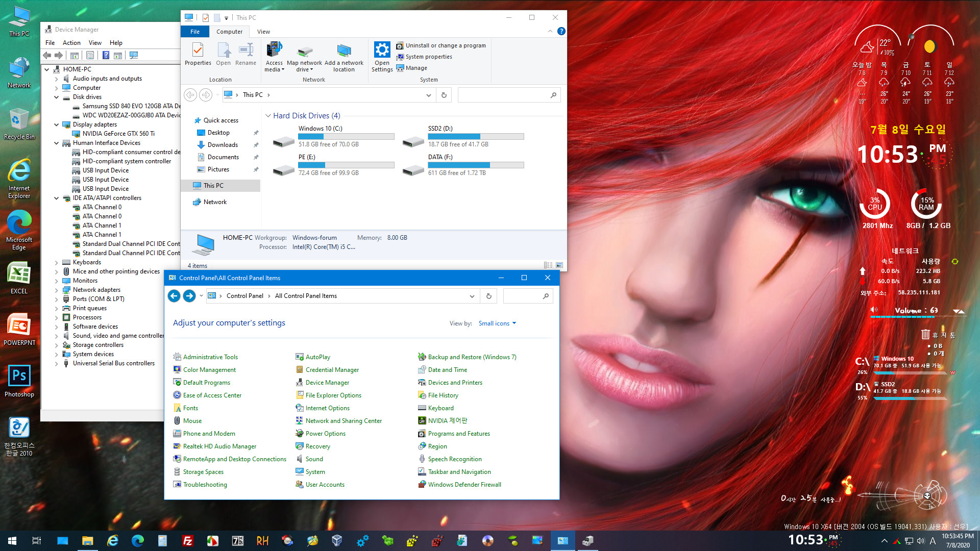Image resolution: width=980 pixels, height=551 pixels.
Task: Click the Windows 10 (C:) drive usage bar
Action: pyautogui.click(x=346, y=137)
